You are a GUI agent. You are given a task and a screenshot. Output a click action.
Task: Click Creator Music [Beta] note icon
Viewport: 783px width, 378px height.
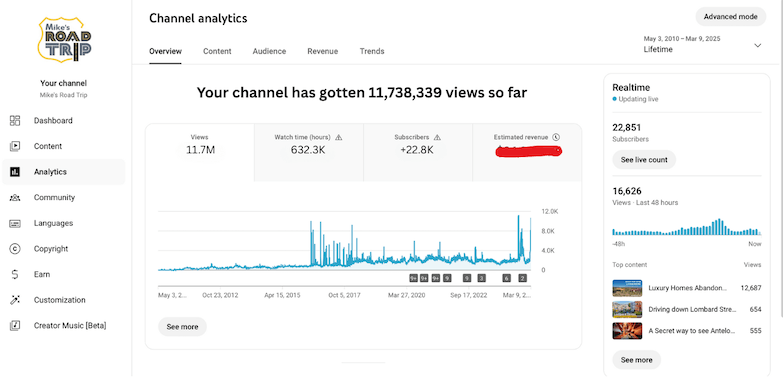point(15,326)
